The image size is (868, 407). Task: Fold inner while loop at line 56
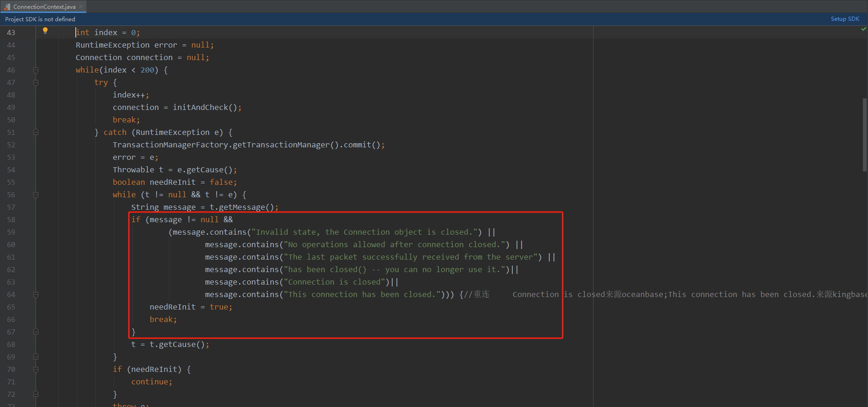pos(36,195)
